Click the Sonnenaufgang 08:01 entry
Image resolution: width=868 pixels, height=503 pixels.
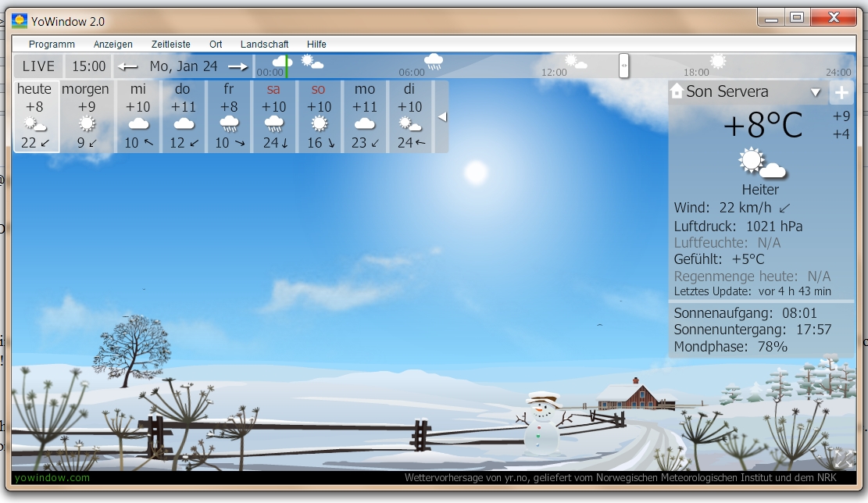click(745, 313)
